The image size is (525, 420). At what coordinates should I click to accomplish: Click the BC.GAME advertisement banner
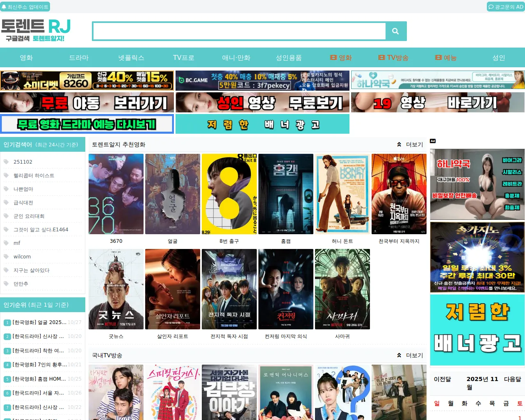coord(262,80)
